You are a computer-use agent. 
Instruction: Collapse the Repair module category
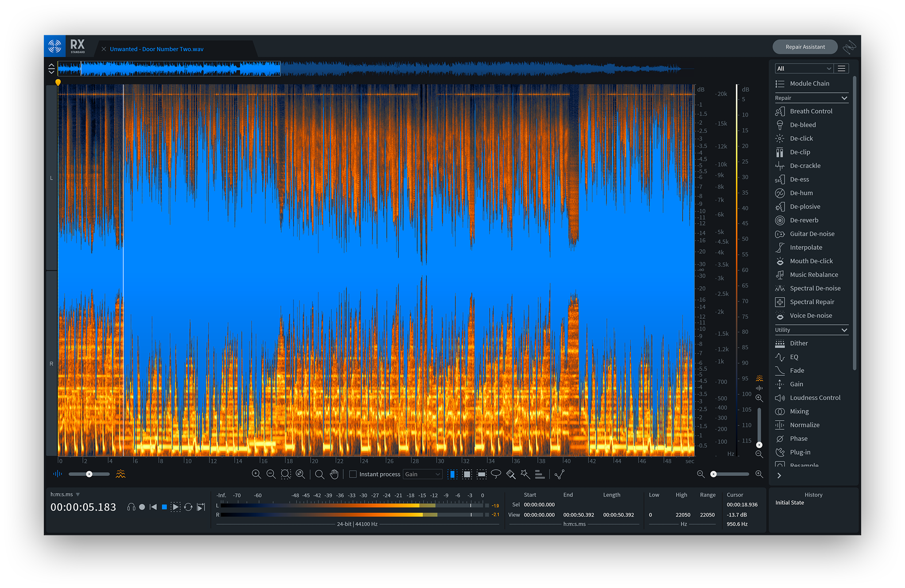(x=844, y=97)
